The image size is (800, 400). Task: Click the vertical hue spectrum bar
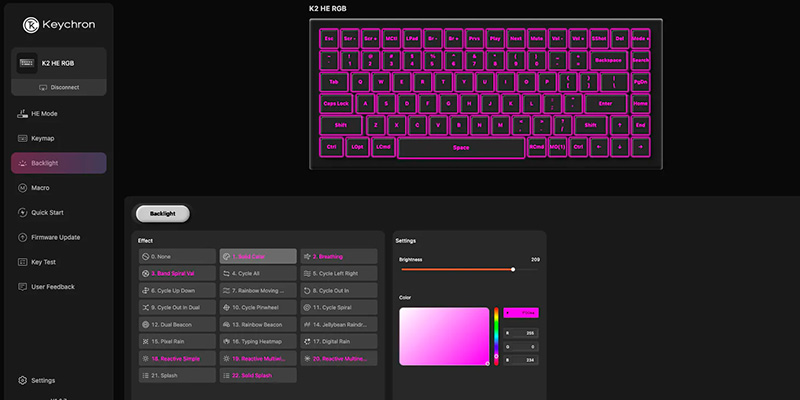coord(496,336)
